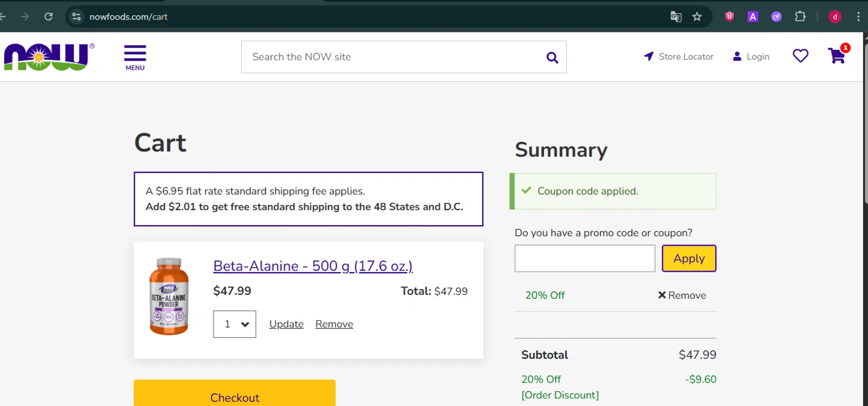Click the Cart heading

tap(160, 143)
